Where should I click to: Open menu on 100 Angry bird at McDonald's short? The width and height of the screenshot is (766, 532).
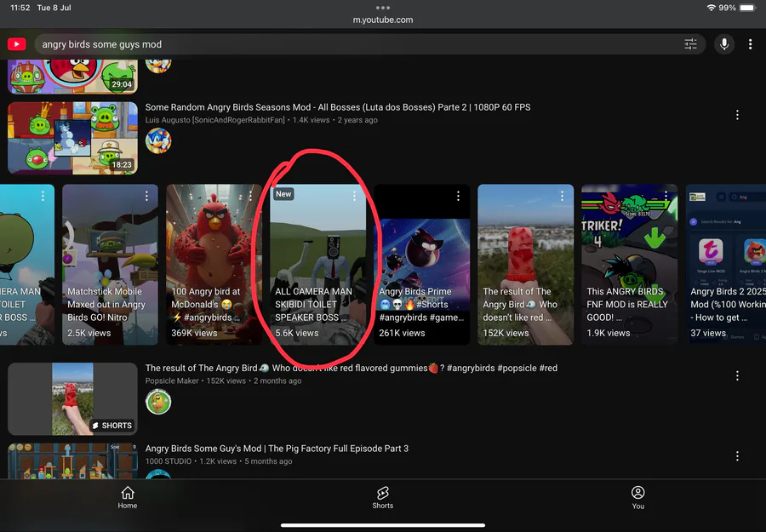pyautogui.click(x=250, y=196)
